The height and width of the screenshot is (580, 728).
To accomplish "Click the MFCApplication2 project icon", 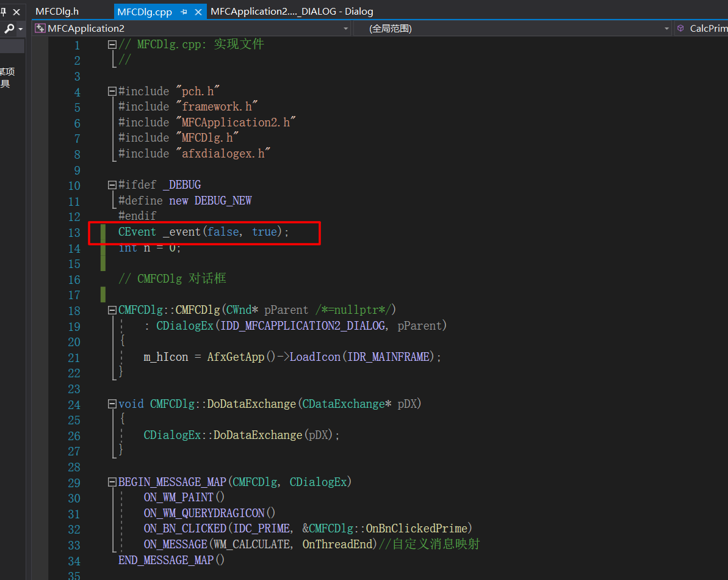I will (40, 28).
